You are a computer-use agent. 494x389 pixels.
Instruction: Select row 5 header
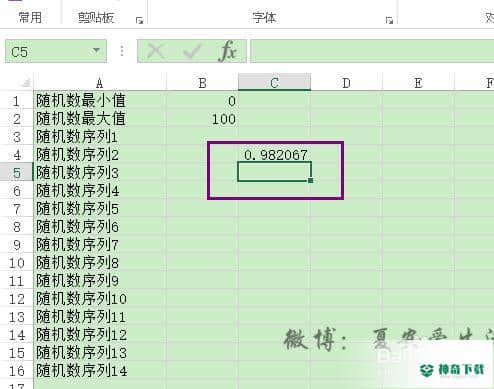coord(16,173)
